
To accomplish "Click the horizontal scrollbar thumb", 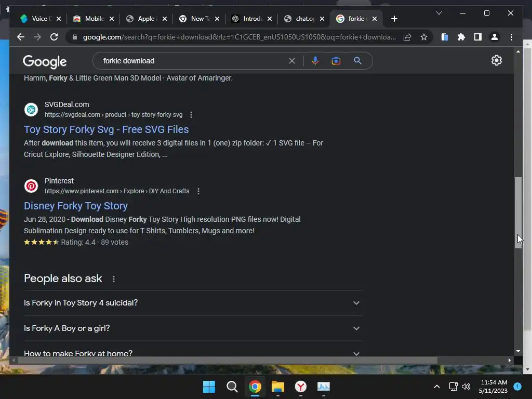I will point(228,361).
